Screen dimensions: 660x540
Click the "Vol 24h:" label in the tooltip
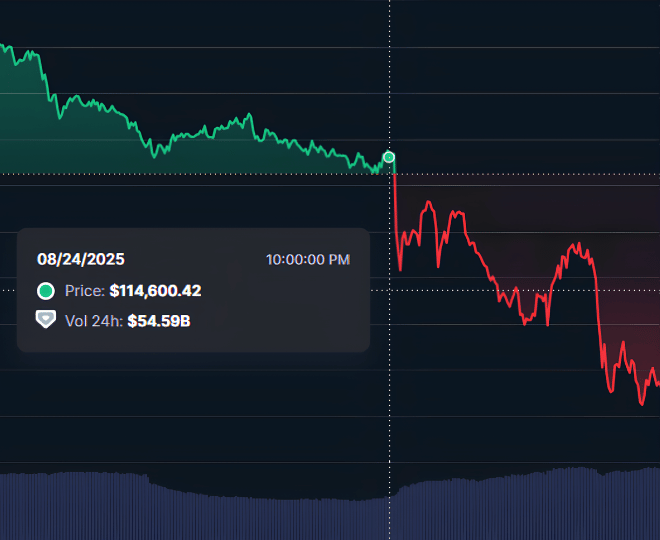(94, 324)
